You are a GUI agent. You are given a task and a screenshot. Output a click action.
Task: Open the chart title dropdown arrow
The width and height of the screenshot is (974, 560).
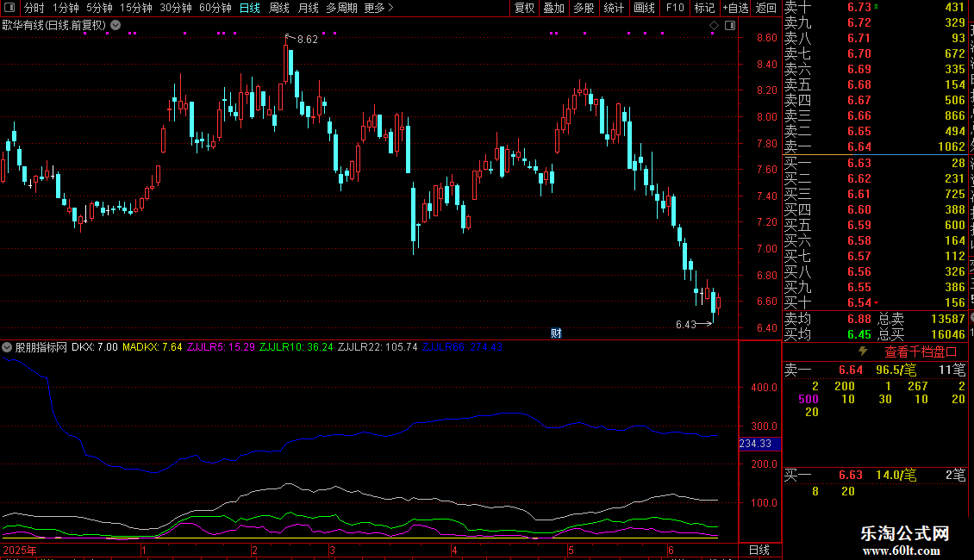[x=116, y=25]
